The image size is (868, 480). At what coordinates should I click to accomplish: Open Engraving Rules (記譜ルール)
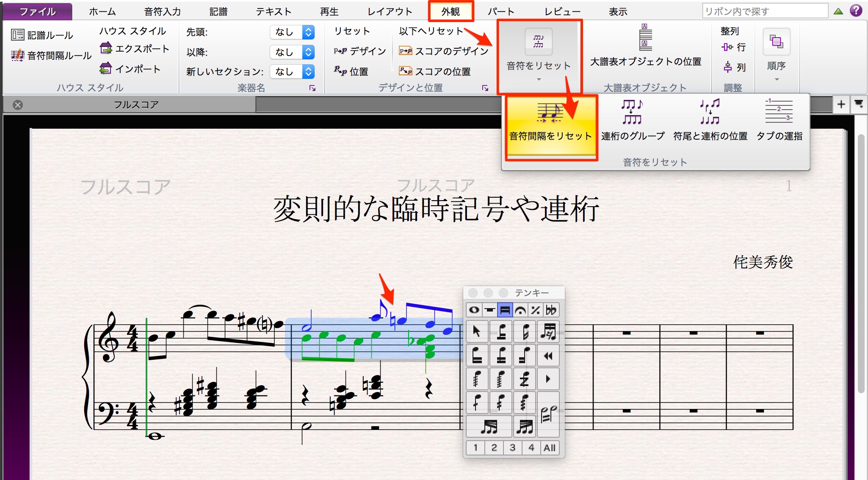(x=42, y=35)
